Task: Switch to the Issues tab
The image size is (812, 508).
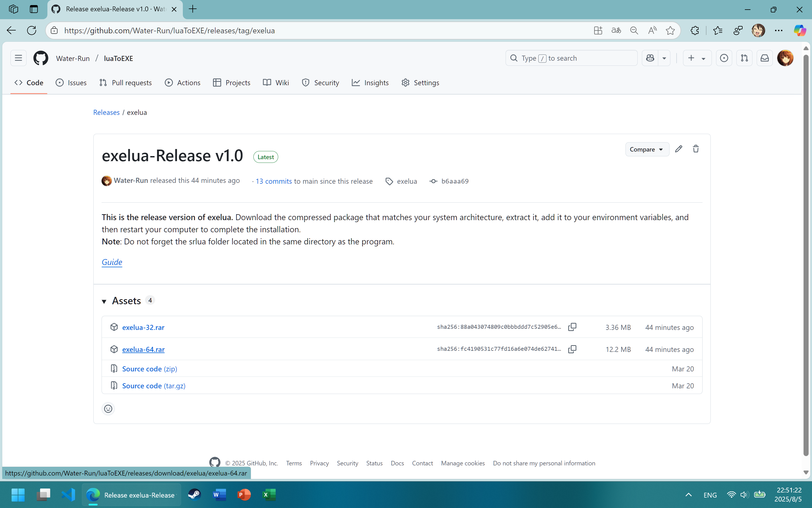Action: point(71,83)
